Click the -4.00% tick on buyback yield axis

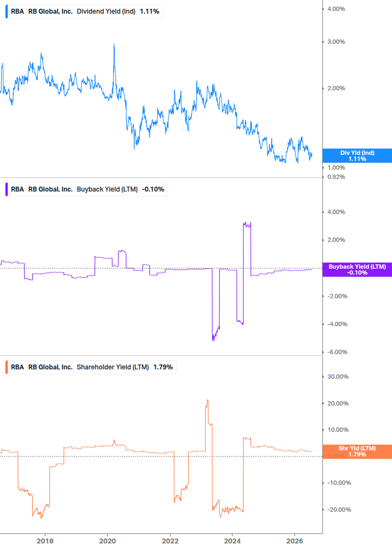click(337, 324)
